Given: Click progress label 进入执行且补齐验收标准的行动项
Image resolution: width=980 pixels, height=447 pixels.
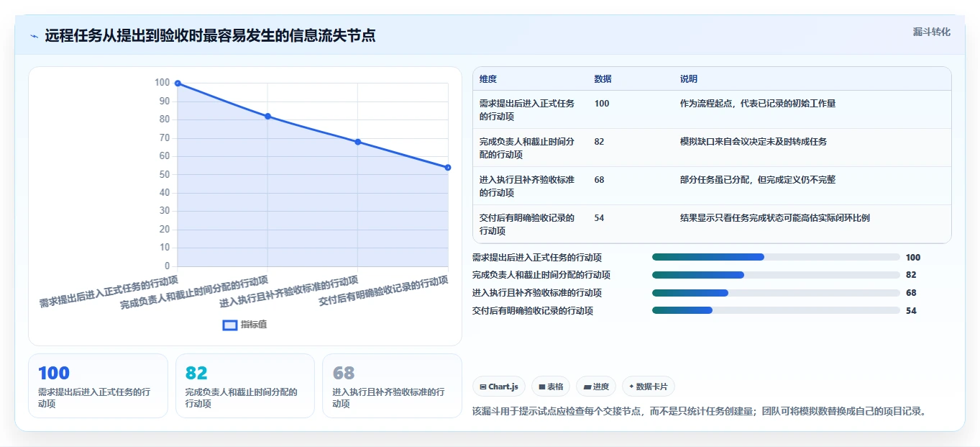Looking at the screenshot, I should tap(537, 293).
